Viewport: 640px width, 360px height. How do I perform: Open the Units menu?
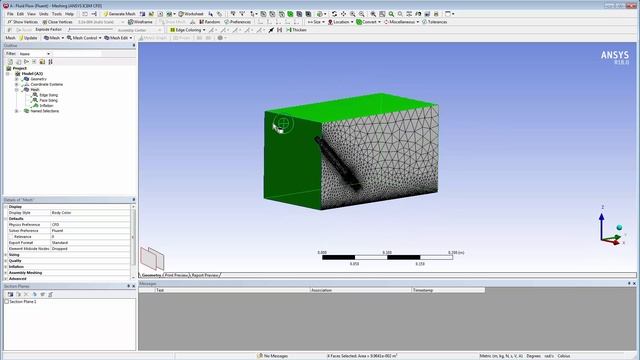coord(44,14)
